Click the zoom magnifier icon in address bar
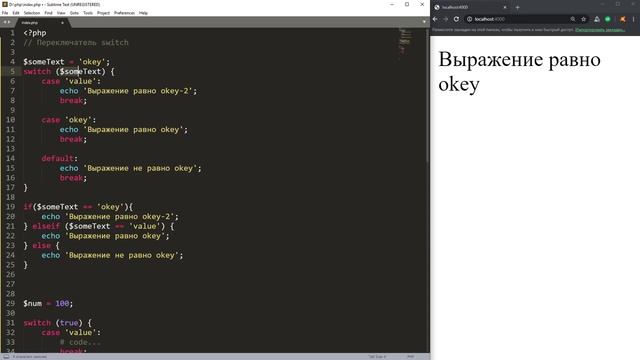640x360 pixels. 573,19
